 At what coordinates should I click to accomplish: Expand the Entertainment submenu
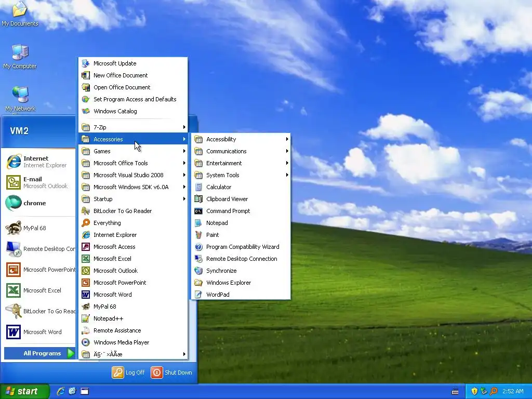tap(241, 163)
